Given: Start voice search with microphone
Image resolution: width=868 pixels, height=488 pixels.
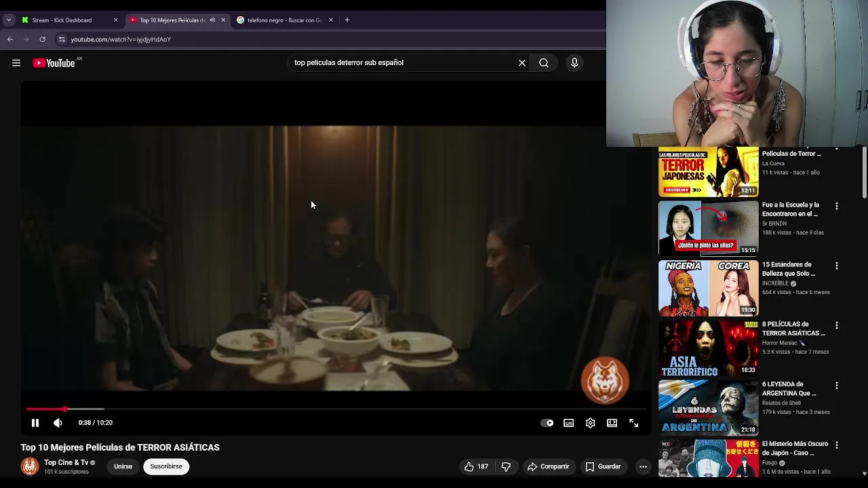Looking at the screenshot, I should pyautogui.click(x=574, y=62).
